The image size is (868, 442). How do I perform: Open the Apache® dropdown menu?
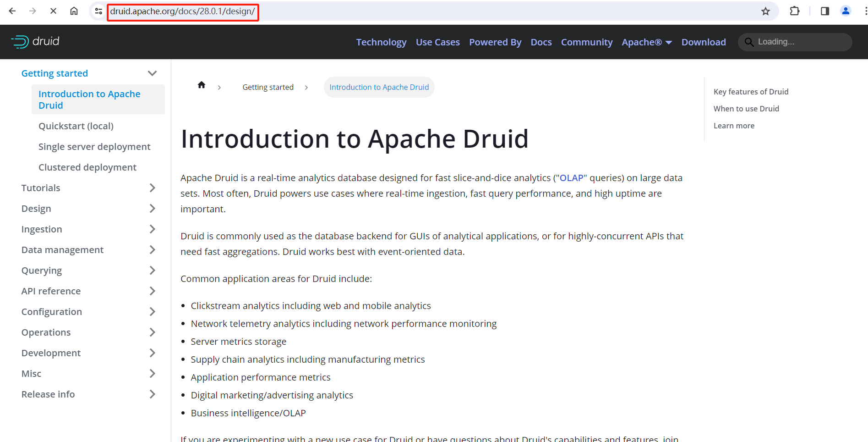[x=647, y=42]
